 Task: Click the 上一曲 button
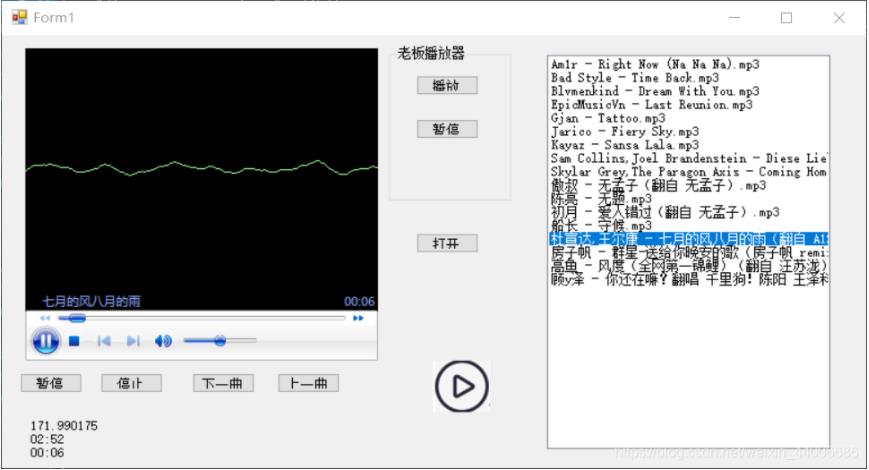point(308,383)
